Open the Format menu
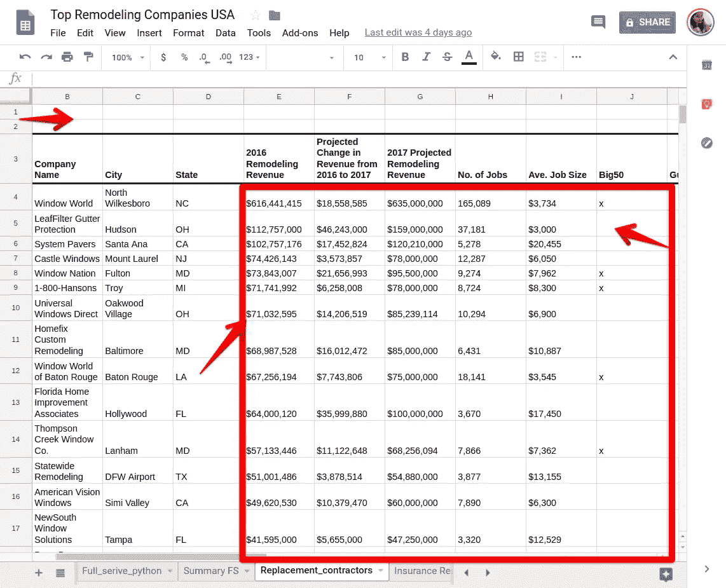726x588 pixels. (x=188, y=33)
